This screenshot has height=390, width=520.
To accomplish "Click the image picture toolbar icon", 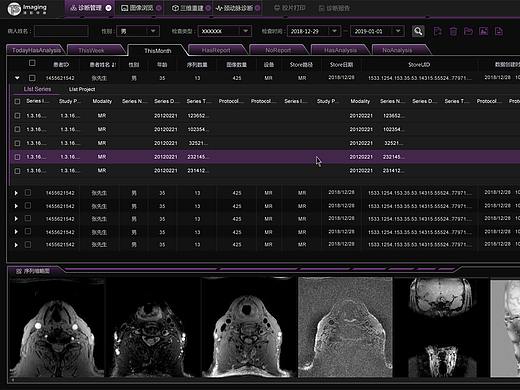I will [x=484, y=31].
